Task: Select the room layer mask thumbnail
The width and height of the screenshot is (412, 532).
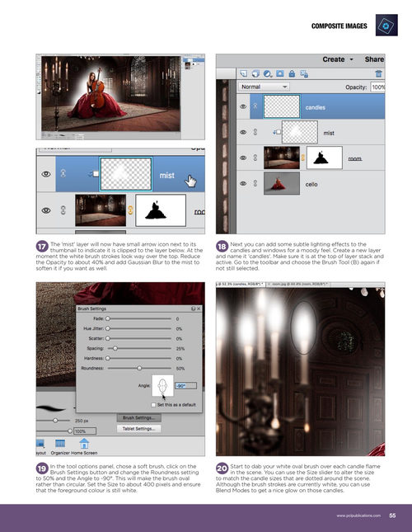Action: click(325, 158)
